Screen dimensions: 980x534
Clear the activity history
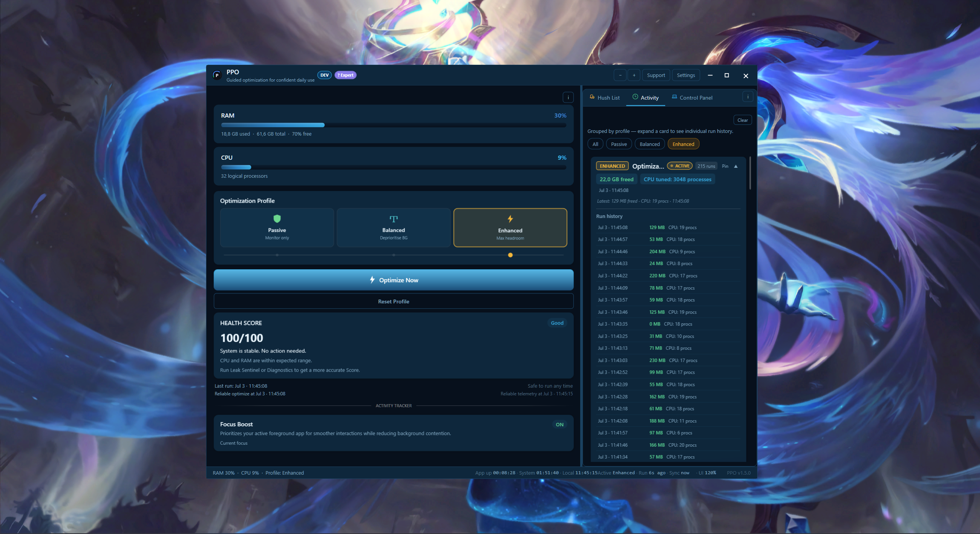743,120
